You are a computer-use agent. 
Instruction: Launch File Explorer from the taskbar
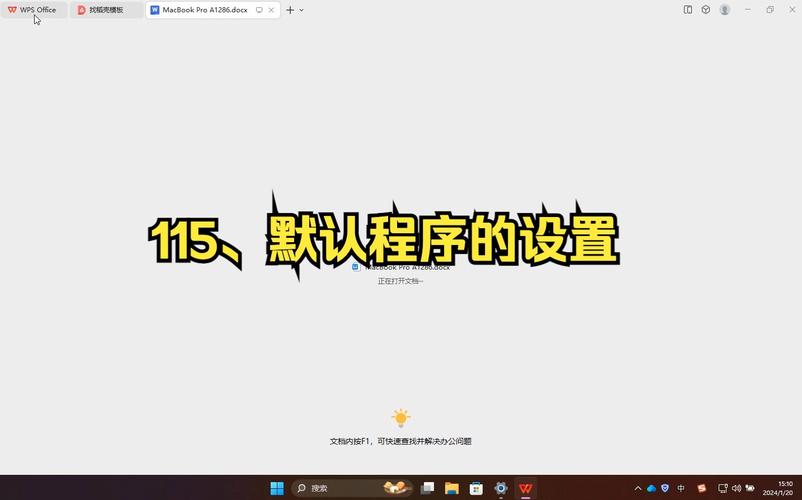[x=452, y=488]
